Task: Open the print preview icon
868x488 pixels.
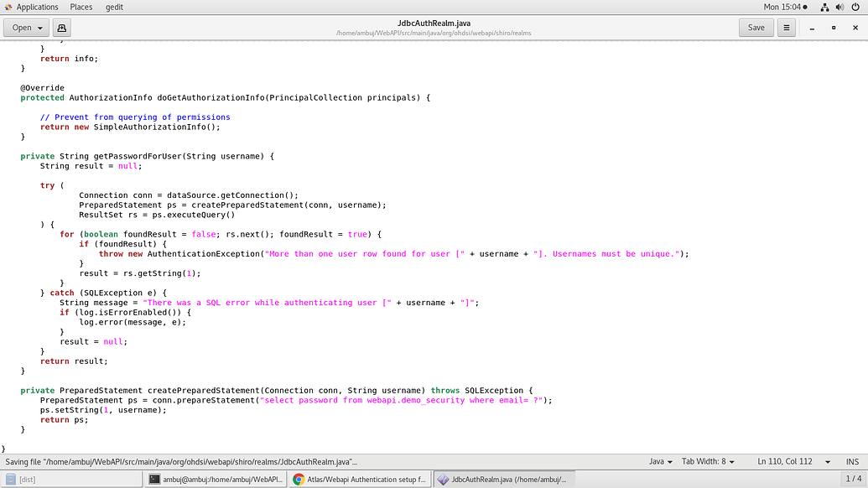Action: click(61, 27)
